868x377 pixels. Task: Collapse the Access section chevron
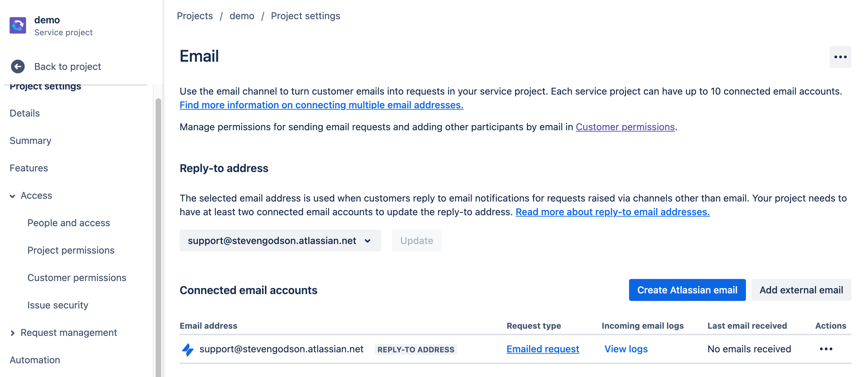tap(12, 196)
